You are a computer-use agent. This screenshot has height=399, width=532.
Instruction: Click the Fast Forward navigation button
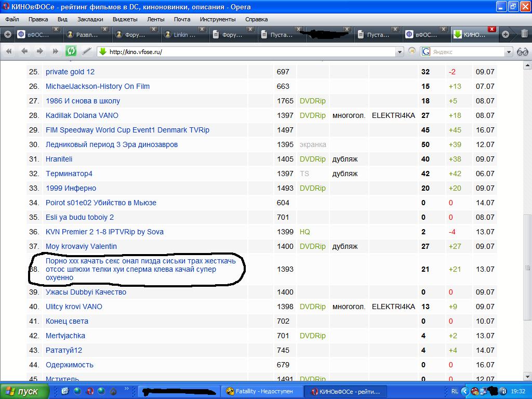(x=55, y=51)
